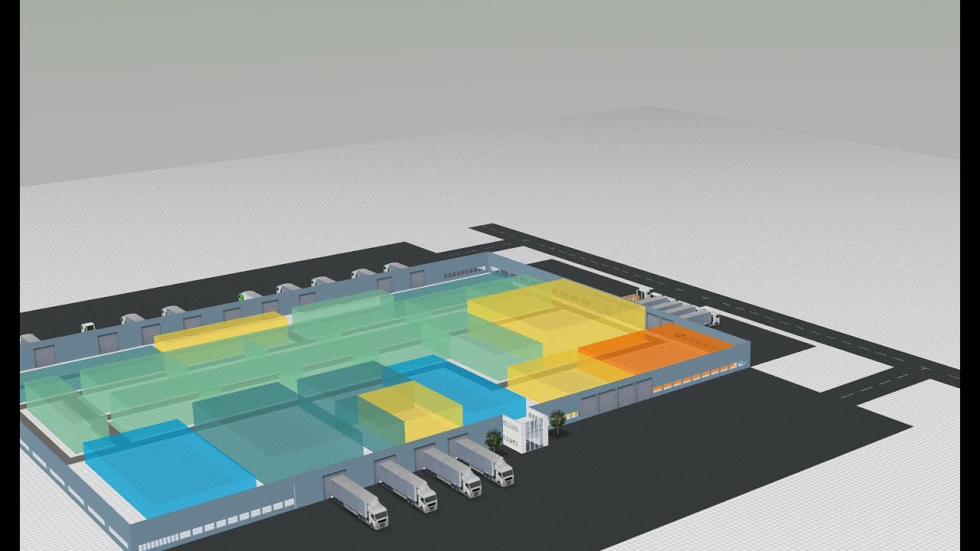Select the tree beside the docked trucks
The height and width of the screenshot is (551, 980).
tap(495, 439)
